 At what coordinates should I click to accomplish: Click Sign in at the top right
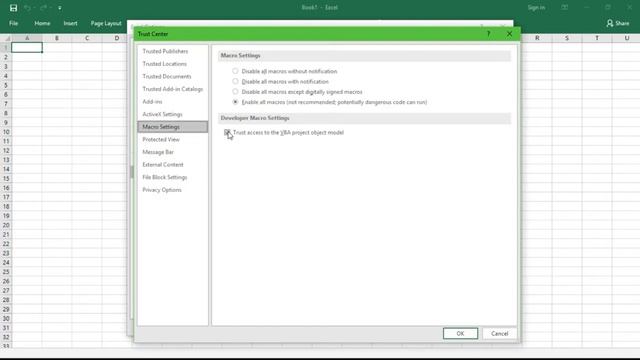point(536,7)
